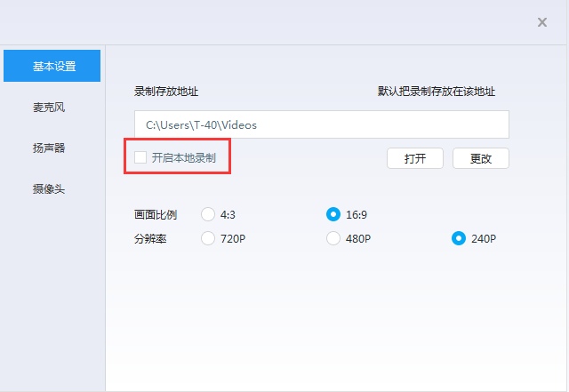569x392 pixels.
Task: Choose the 16:9 aspect ratio option
Action: 333,214
